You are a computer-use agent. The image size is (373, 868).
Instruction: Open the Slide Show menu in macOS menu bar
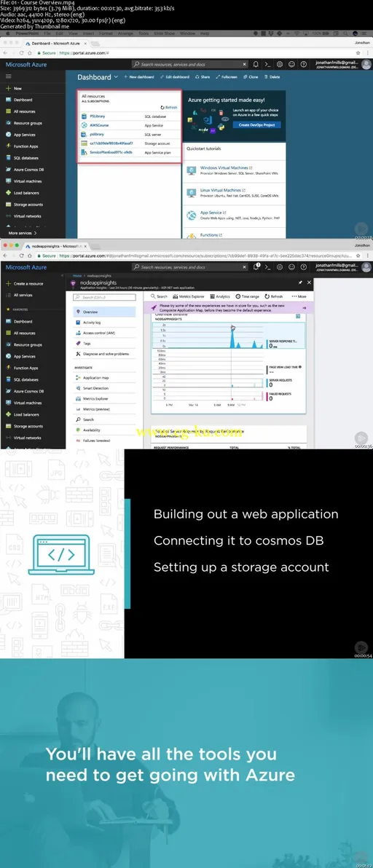coord(165,33)
